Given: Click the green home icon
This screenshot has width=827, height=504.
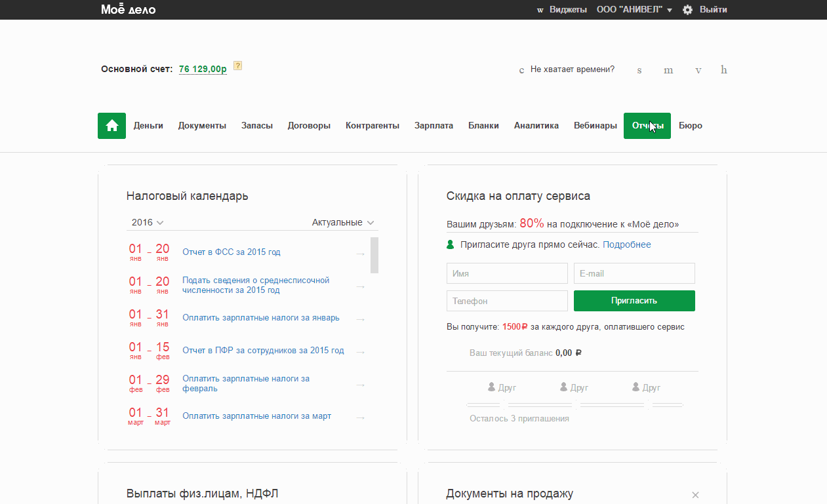Looking at the screenshot, I should click(x=111, y=126).
